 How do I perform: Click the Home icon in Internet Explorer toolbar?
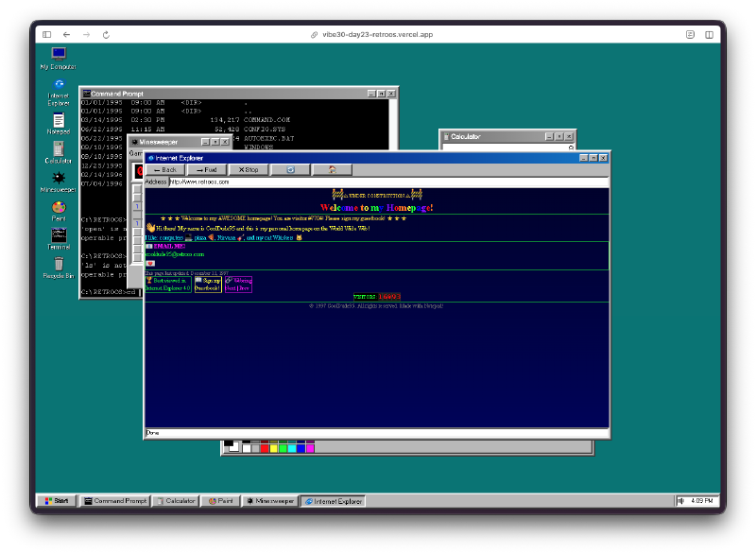pos(333,170)
